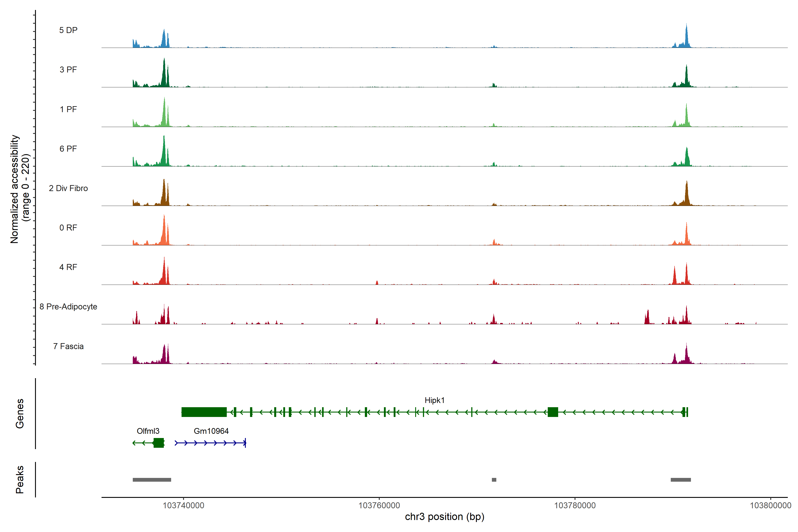
Task: Select the 8 Pre-Adipocyte track label
Action: (x=68, y=307)
